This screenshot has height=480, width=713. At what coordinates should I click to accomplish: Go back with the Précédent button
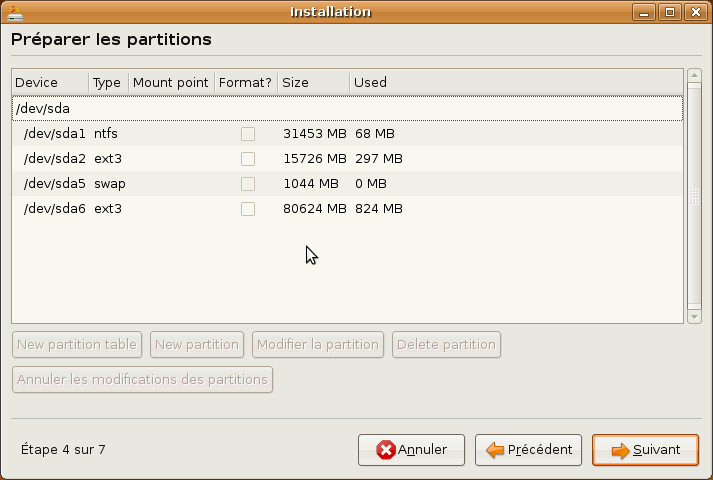(x=528, y=450)
